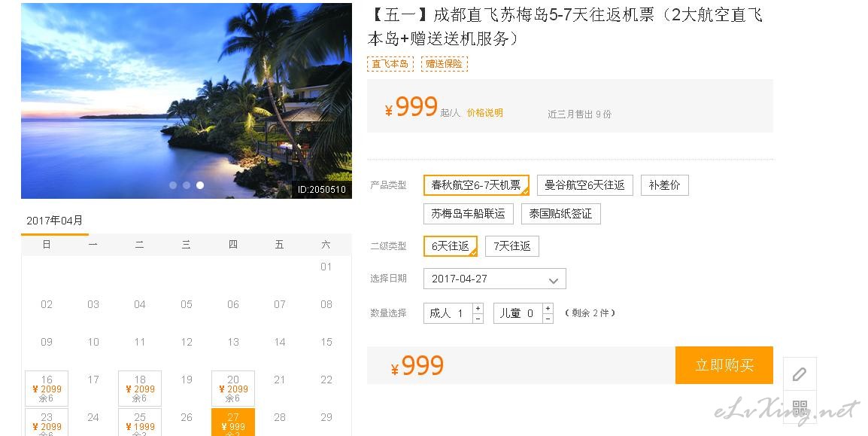This screenshot has width=868, height=436.
Task: Decrease child count with minus stepper
Action: (548, 319)
